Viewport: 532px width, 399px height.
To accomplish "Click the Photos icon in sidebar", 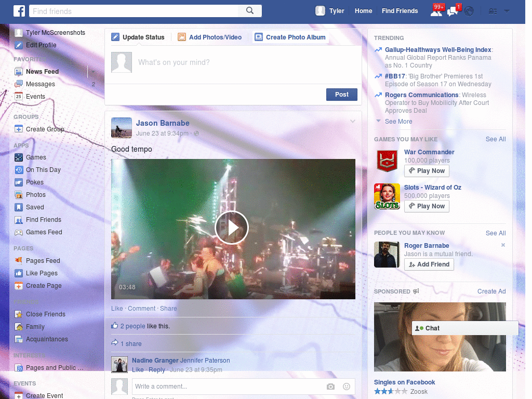I will pyautogui.click(x=19, y=195).
